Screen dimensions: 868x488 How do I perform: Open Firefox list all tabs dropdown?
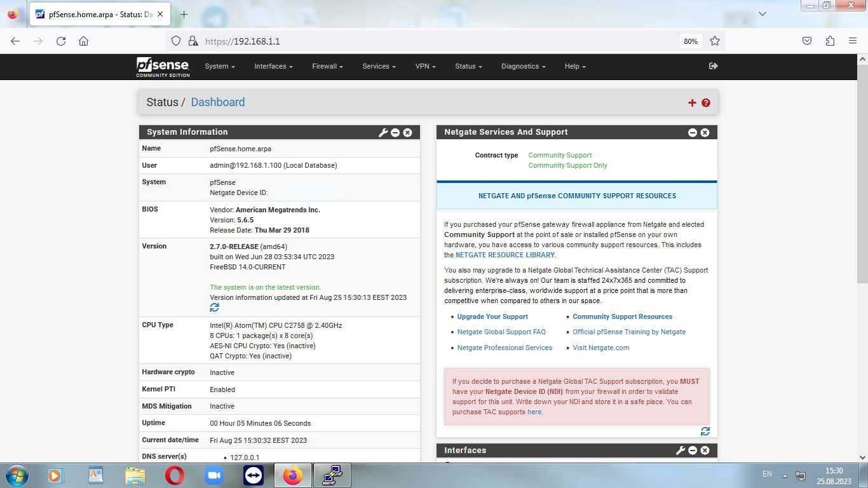[763, 14]
